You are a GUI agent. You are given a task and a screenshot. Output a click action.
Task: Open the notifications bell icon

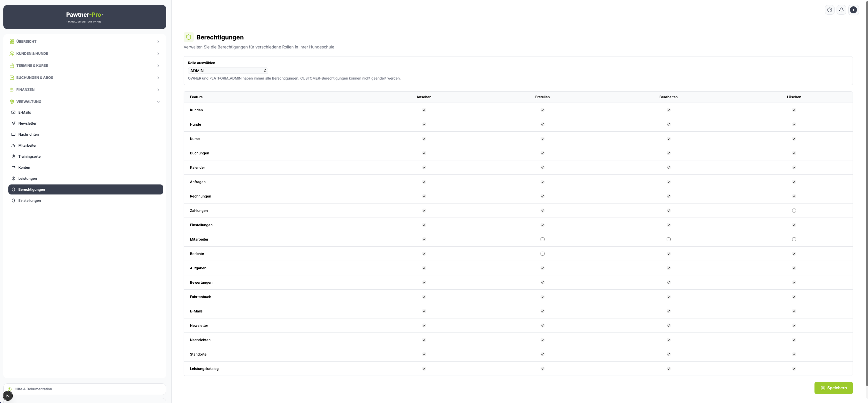[x=841, y=10]
